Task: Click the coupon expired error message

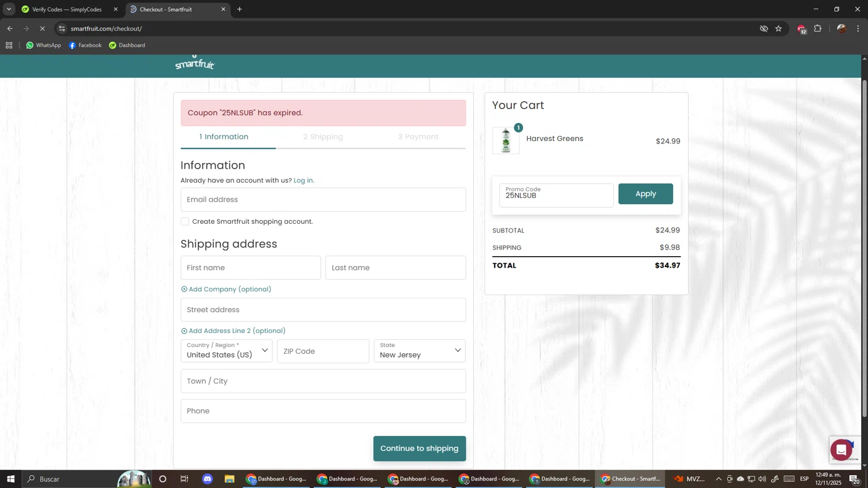Action: tap(323, 113)
